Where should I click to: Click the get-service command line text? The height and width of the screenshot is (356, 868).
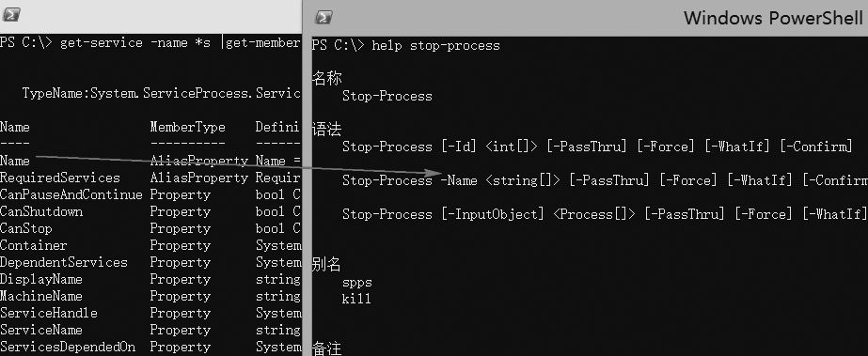pyautogui.click(x=150, y=42)
